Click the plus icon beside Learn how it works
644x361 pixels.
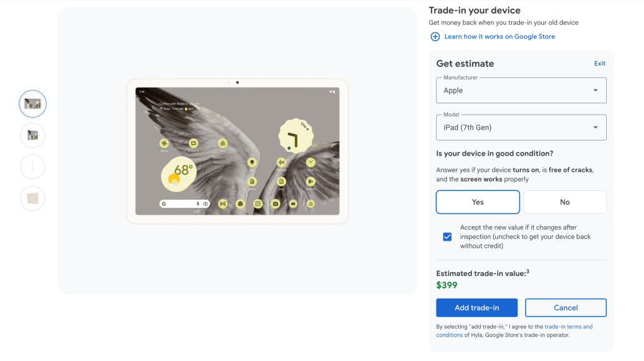(x=435, y=37)
